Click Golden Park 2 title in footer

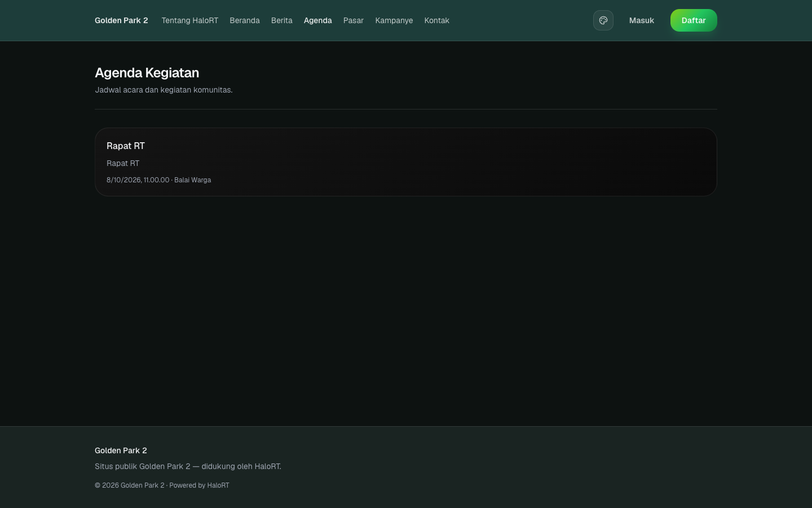[121, 450]
